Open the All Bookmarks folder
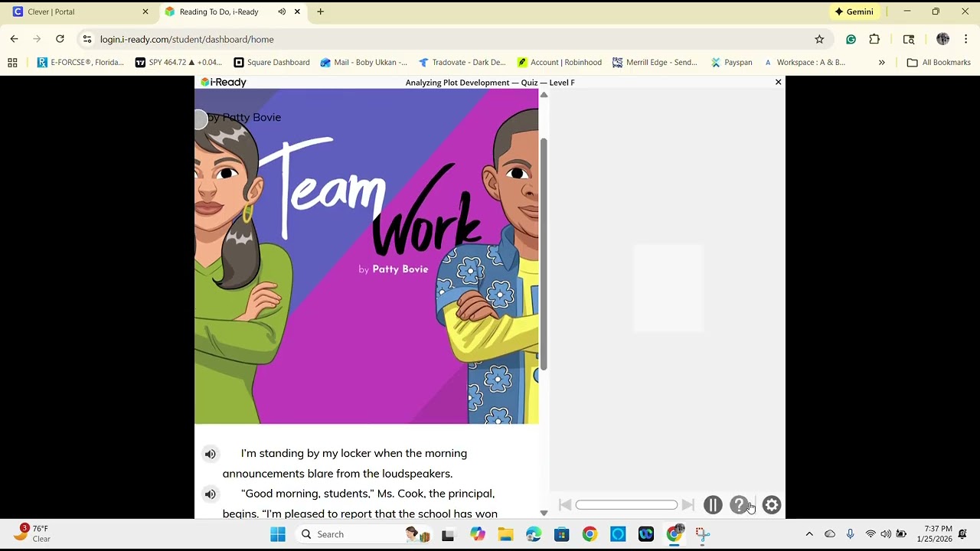 pos(939,63)
